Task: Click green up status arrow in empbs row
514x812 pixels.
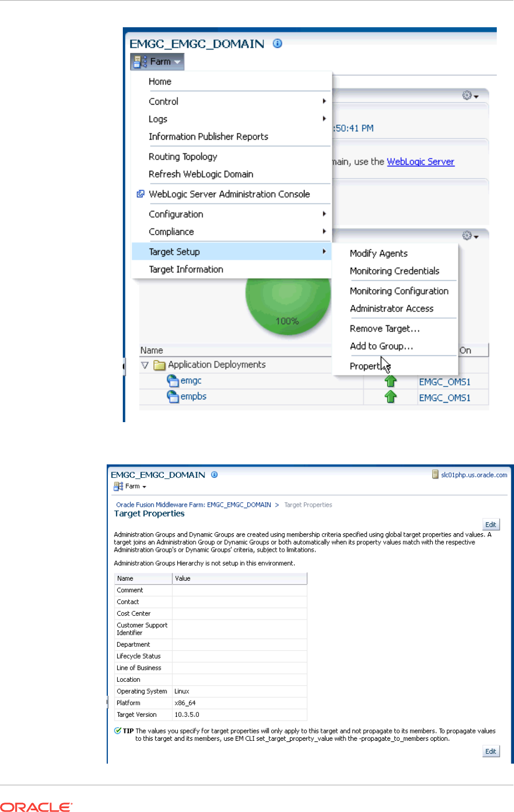Action: pyautogui.click(x=391, y=397)
